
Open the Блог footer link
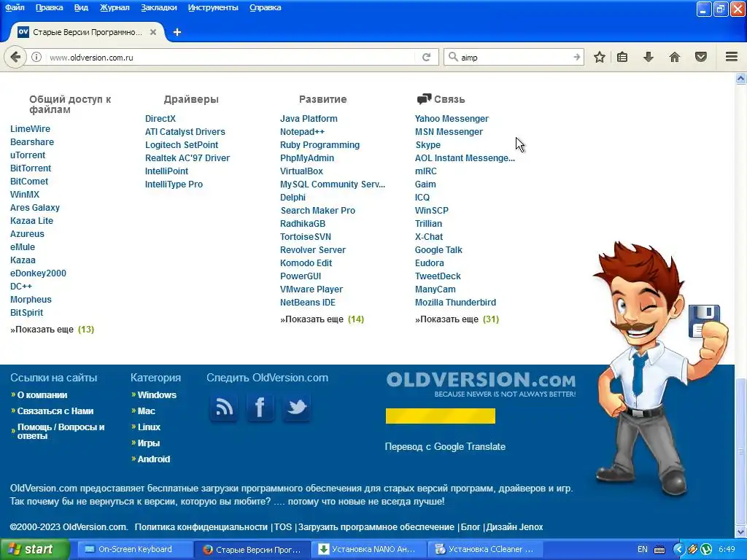(x=471, y=527)
